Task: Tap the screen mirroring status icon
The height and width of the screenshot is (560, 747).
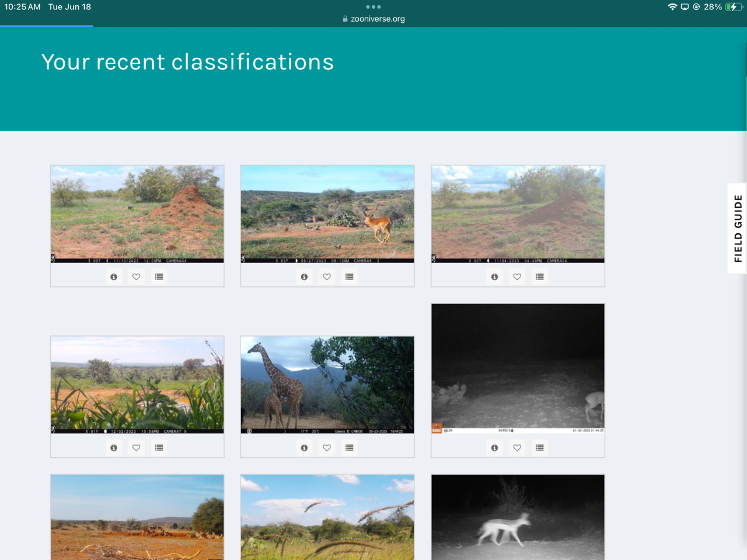Action: click(x=685, y=7)
